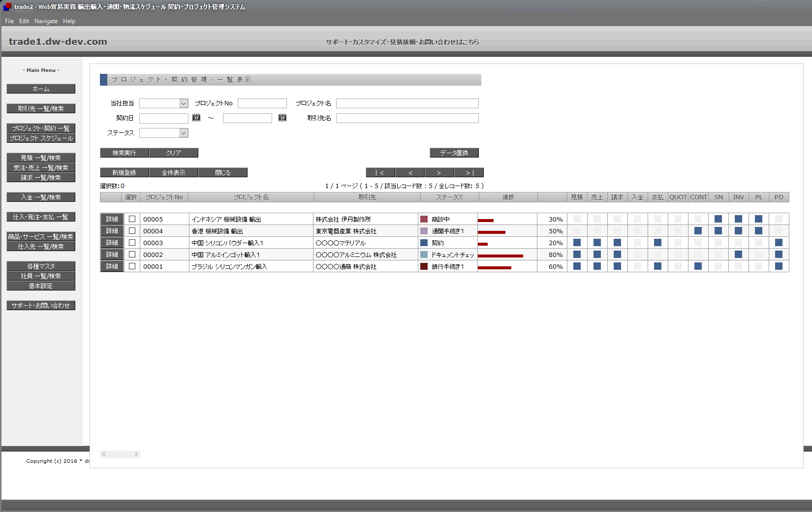Click status color swatch for 商談中
This screenshot has width=812, height=512.
(424, 219)
